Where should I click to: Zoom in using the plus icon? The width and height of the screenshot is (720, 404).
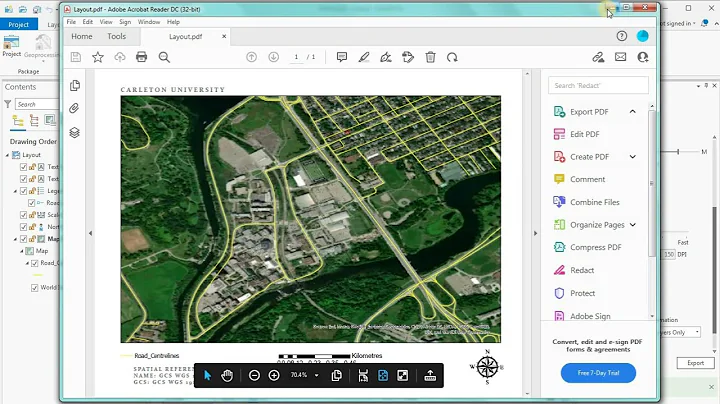(x=274, y=376)
